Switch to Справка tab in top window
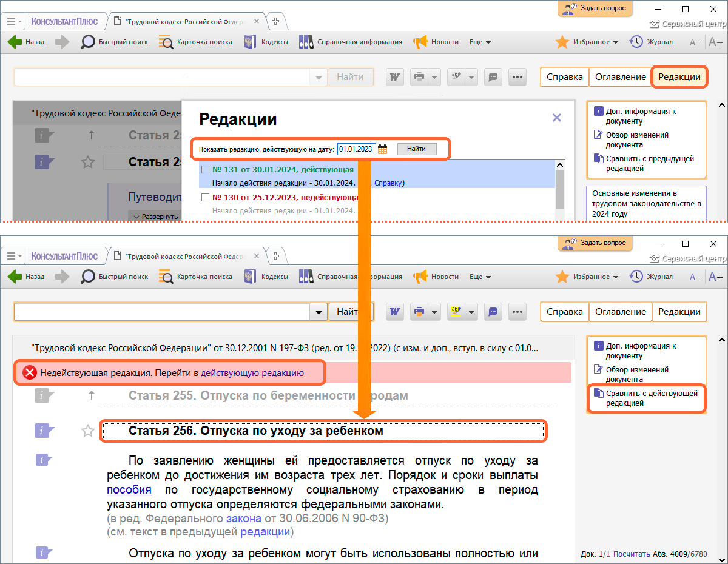Screen dimensions: 728x564 pos(565,77)
